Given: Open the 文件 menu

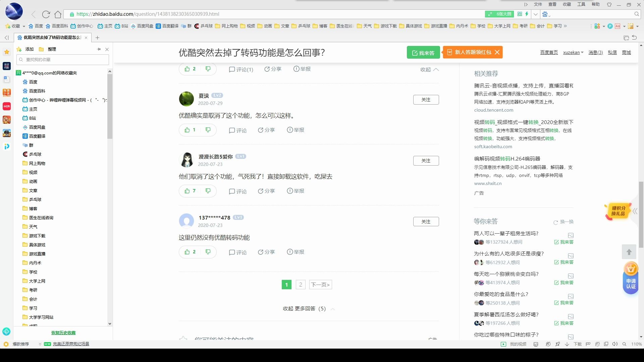Looking at the screenshot, I should (x=538, y=4).
